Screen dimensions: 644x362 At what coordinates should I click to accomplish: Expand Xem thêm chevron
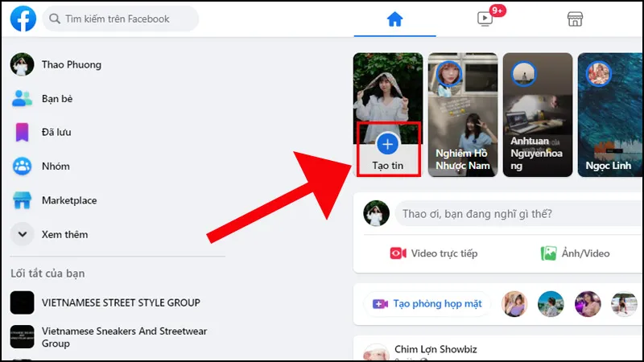[x=23, y=234]
